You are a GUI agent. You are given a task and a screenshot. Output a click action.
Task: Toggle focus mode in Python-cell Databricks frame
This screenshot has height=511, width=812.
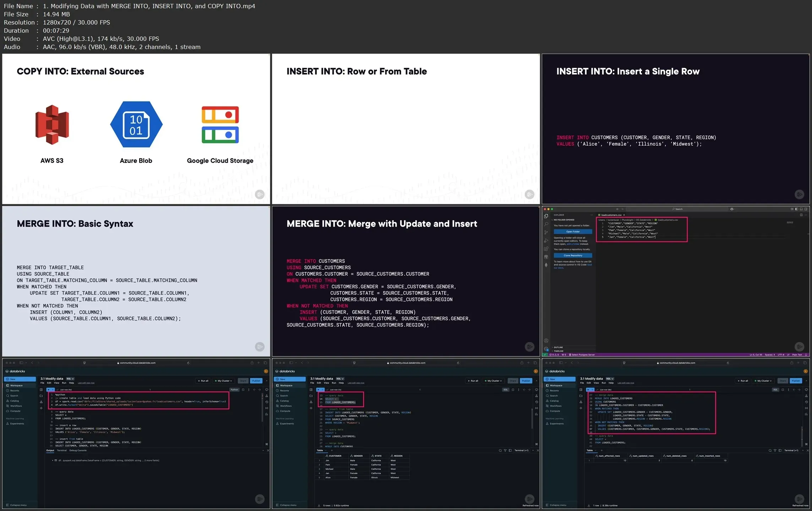tap(243, 390)
